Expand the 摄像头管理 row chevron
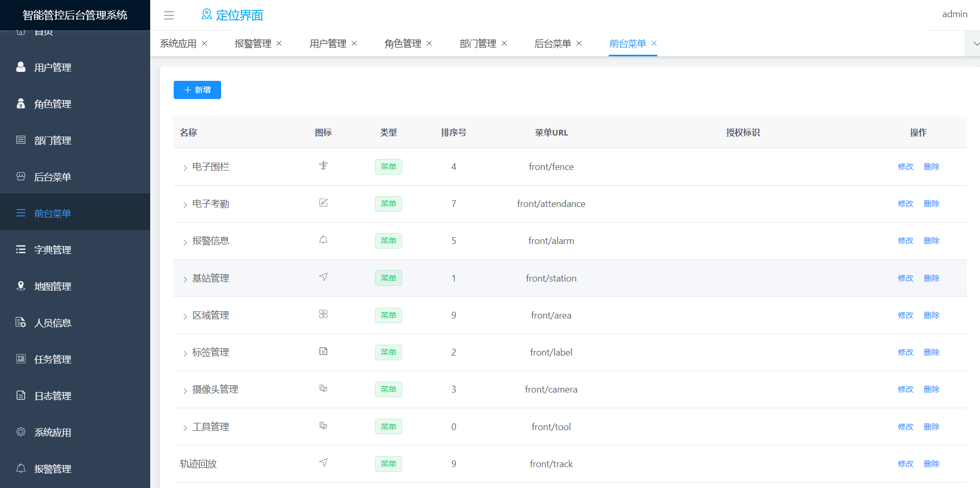This screenshot has height=488, width=980. point(185,391)
